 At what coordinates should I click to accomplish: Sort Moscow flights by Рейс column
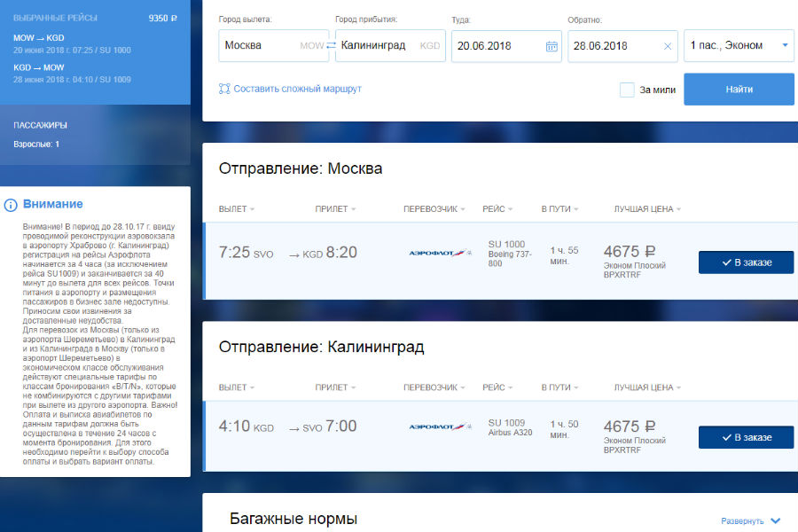coord(498,209)
